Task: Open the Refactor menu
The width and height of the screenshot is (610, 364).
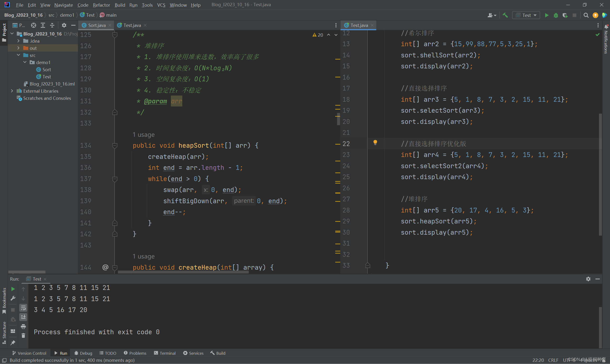Action: (x=101, y=5)
